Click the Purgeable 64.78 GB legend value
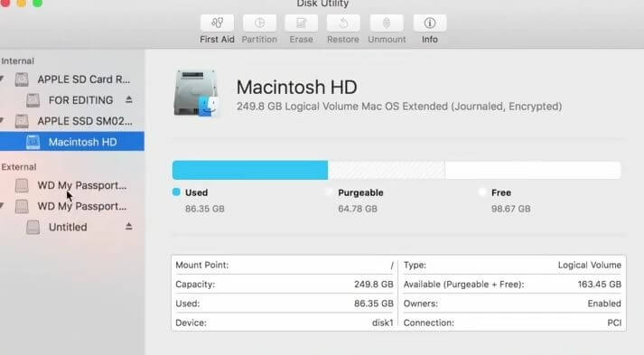 point(358,209)
